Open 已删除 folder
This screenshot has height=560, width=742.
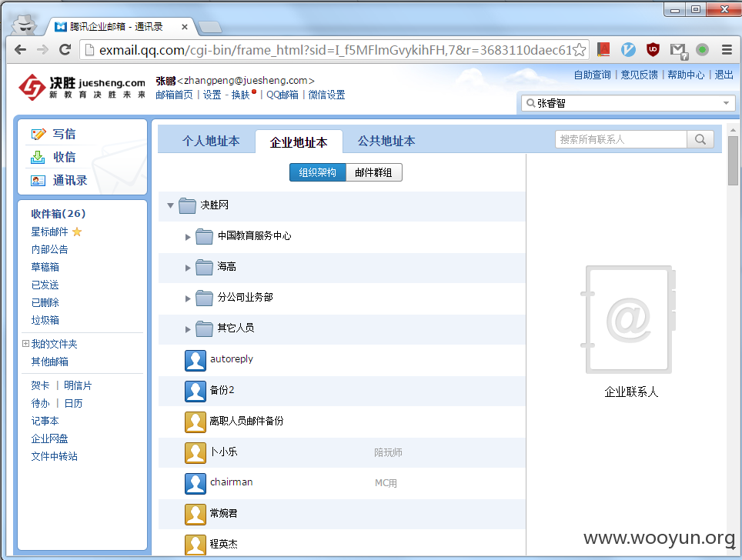pos(45,303)
